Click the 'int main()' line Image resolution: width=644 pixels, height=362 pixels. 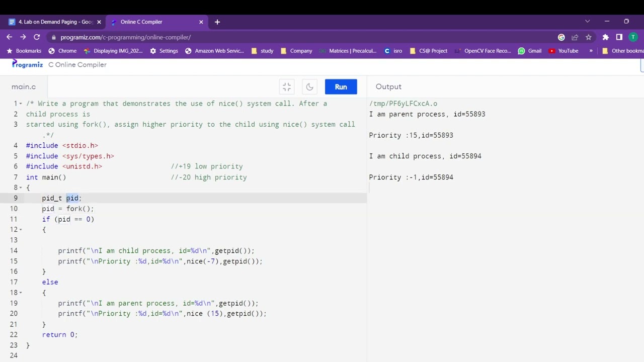tap(46, 177)
